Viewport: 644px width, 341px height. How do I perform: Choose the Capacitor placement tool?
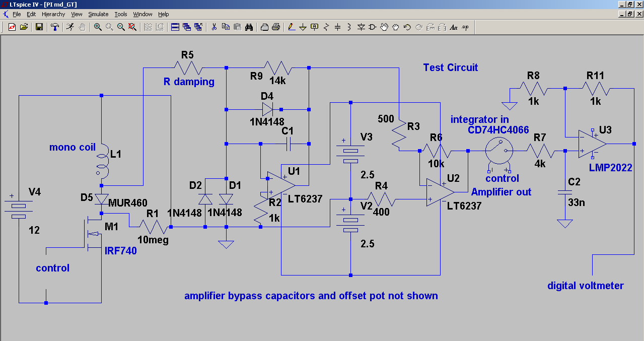337,27
